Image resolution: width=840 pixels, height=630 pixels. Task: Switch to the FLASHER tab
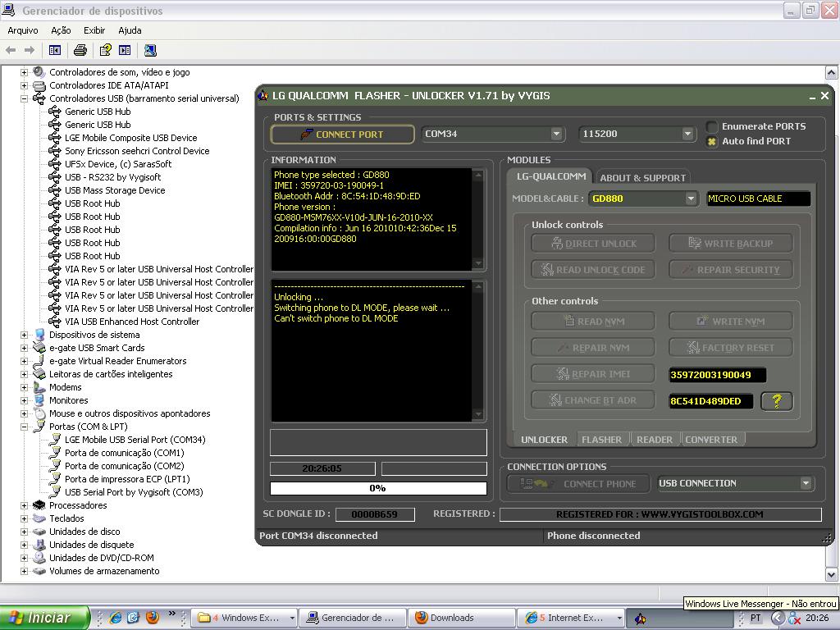601,440
